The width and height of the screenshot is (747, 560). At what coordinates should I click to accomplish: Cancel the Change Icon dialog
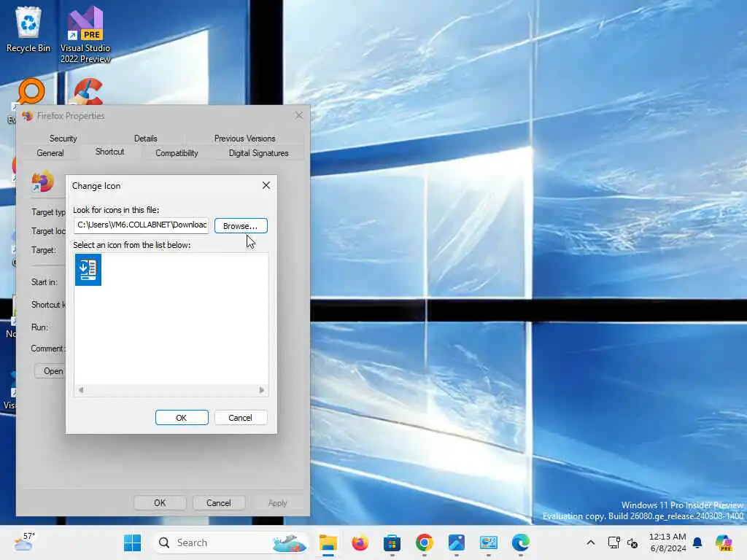241,418
